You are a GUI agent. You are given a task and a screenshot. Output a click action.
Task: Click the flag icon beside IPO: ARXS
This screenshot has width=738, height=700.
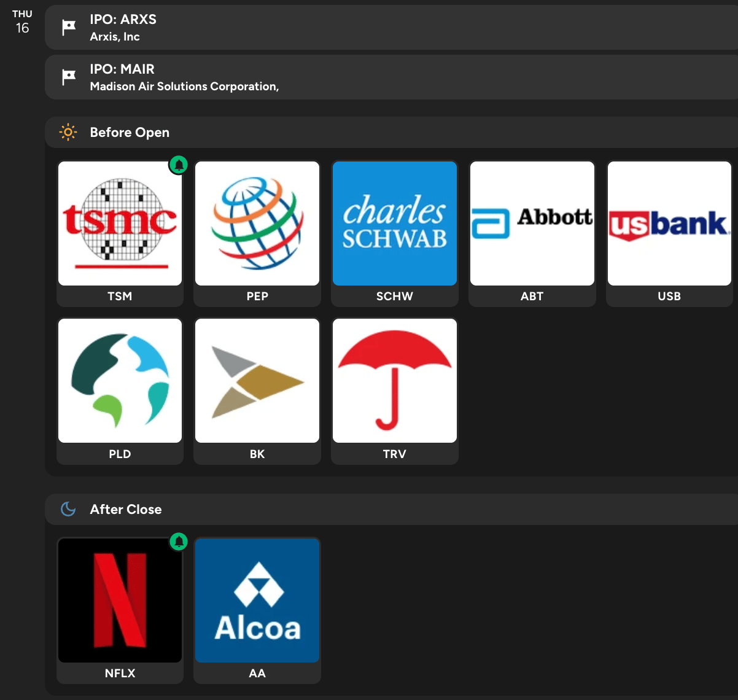click(x=69, y=28)
